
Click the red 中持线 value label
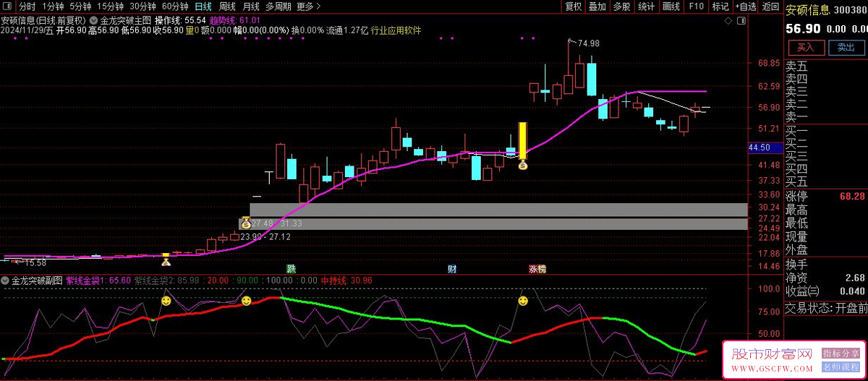[346, 280]
